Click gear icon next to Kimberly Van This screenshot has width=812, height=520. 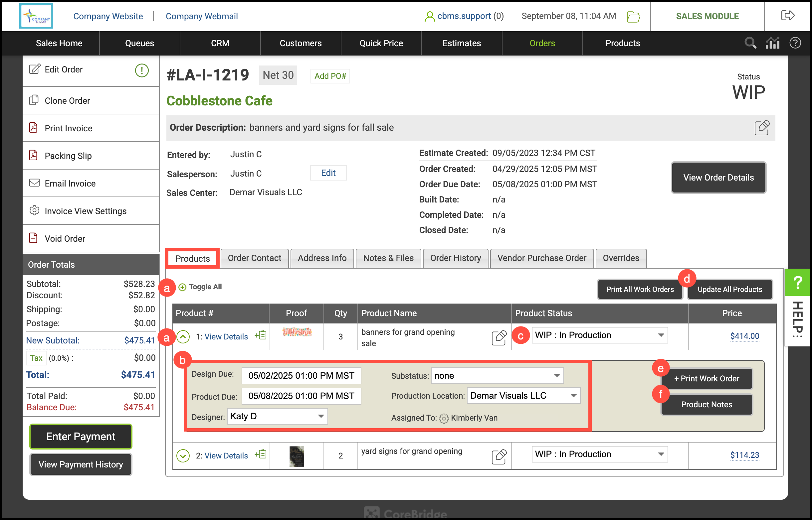point(444,418)
